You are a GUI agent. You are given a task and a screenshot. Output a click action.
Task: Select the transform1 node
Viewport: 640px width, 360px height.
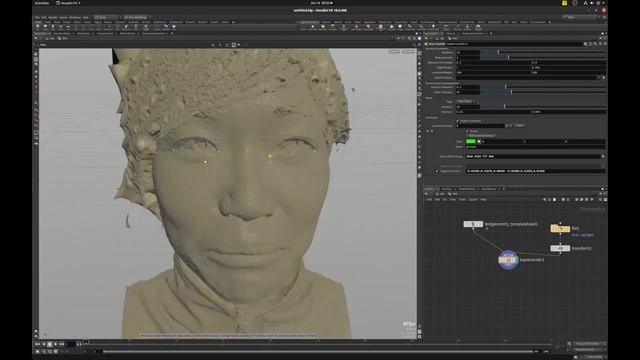[x=560, y=248]
